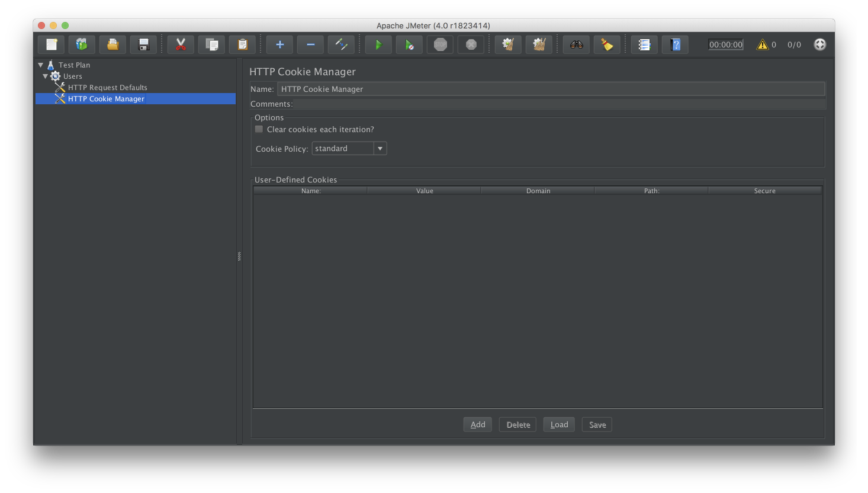Enable Clear cookies each iteration checkbox

[x=259, y=129]
